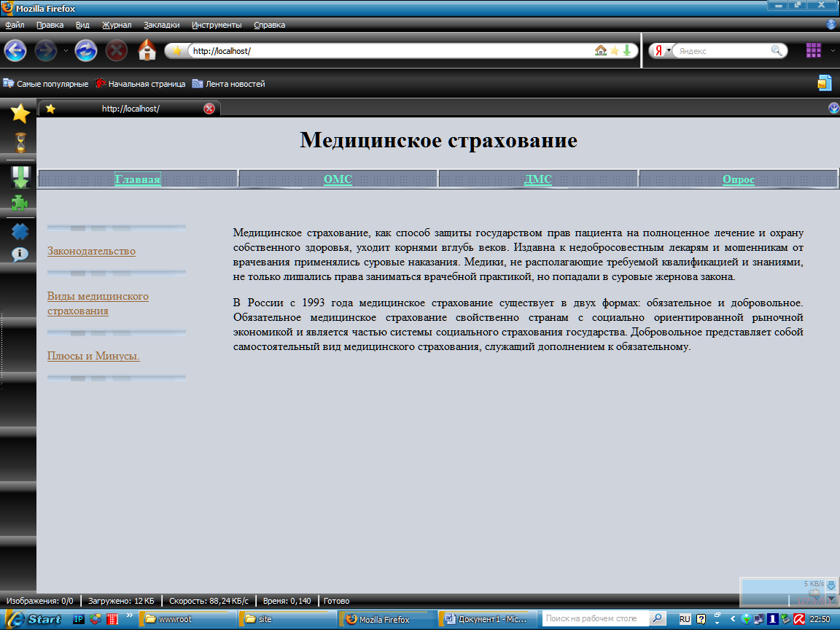This screenshot has width=840, height=630.
Task: Open the Опрос navigation link
Action: [x=738, y=179]
